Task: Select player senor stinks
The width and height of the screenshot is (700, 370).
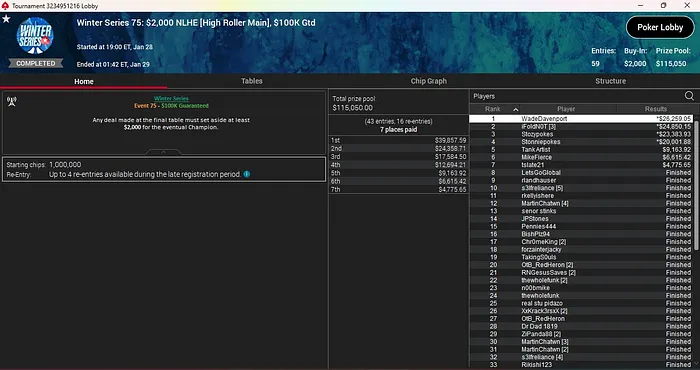Action: coord(581,211)
